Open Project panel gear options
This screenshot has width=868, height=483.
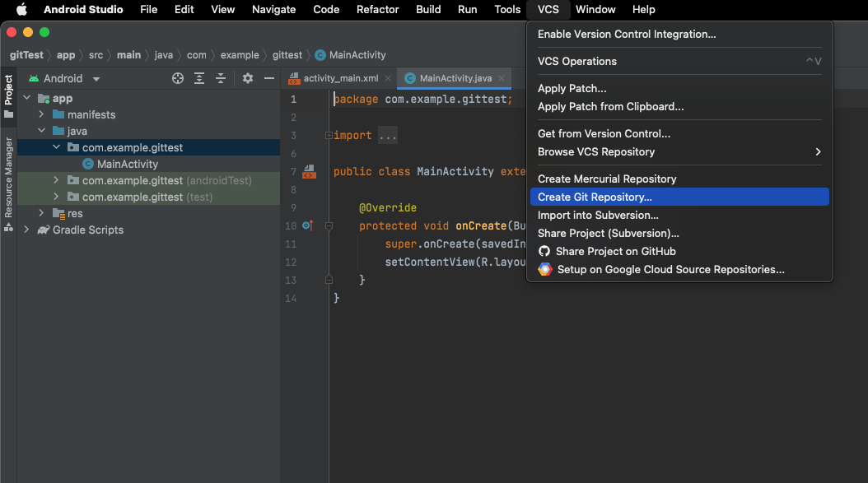point(248,78)
